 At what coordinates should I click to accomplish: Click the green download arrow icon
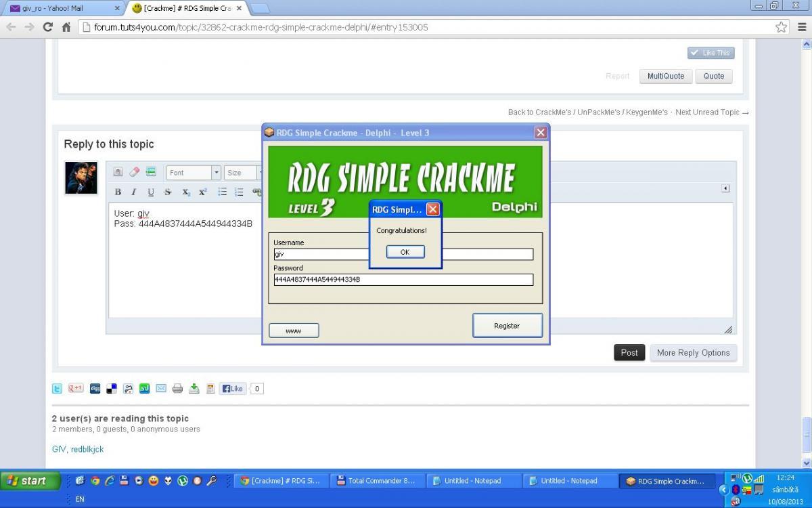194,389
